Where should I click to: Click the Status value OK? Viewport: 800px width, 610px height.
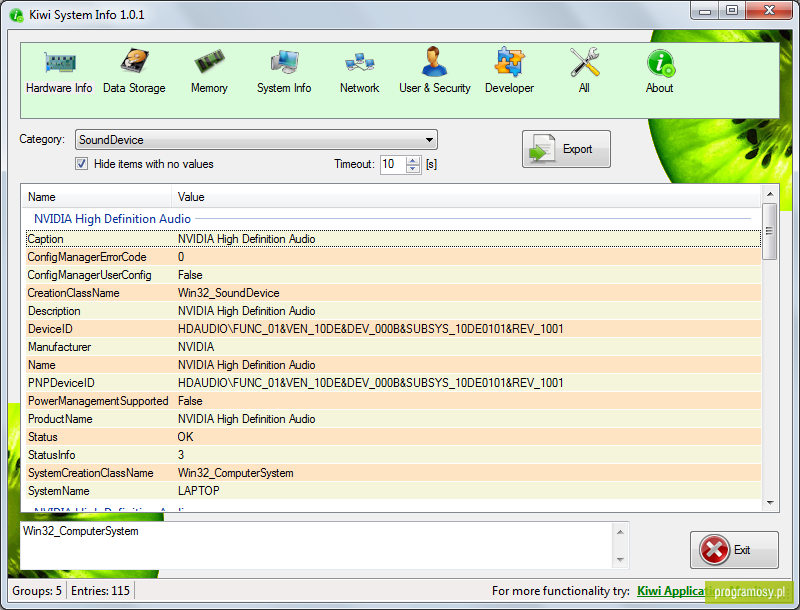(185, 437)
